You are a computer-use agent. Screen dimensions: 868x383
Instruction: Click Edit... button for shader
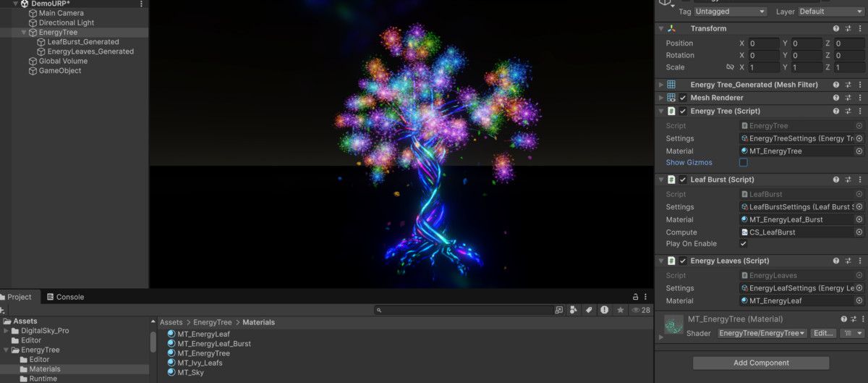(824, 333)
